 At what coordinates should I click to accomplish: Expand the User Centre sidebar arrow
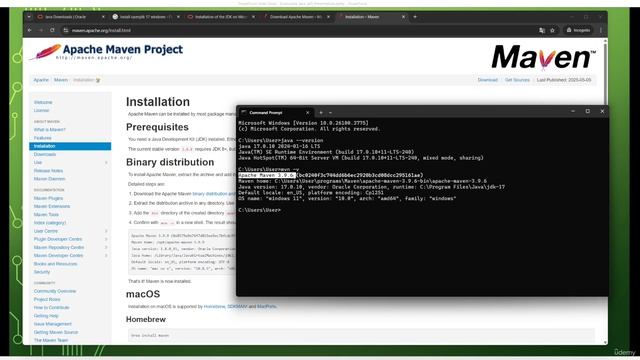tap(106, 231)
